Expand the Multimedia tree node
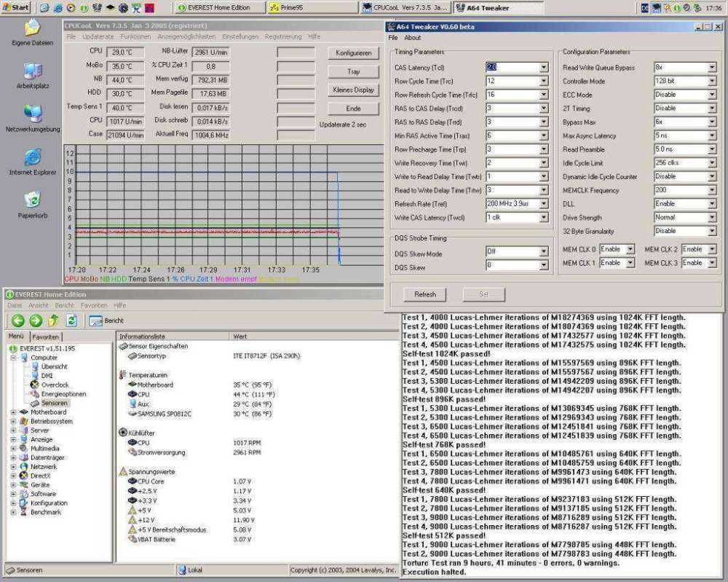 pos(13,449)
